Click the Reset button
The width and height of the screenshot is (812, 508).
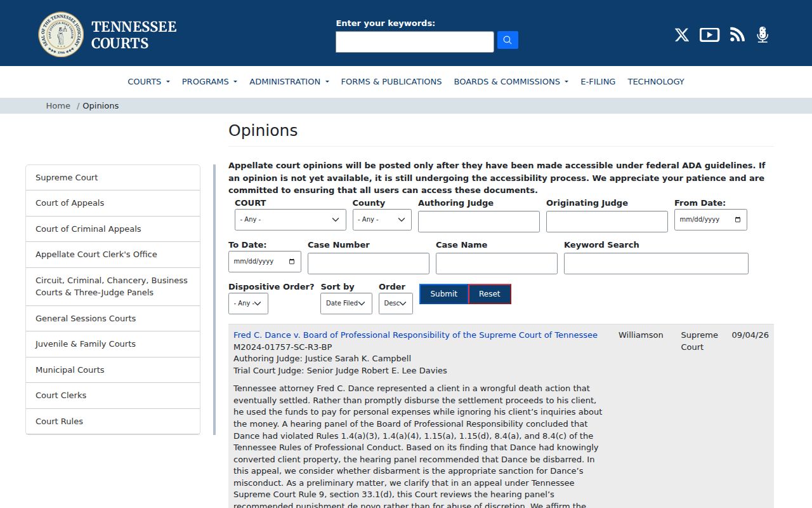[490, 294]
